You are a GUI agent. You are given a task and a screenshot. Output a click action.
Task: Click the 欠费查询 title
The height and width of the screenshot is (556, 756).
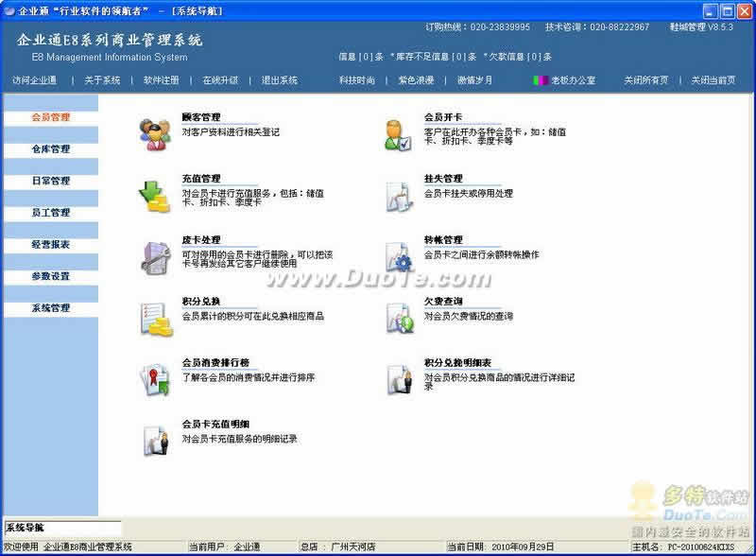click(443, 301)
